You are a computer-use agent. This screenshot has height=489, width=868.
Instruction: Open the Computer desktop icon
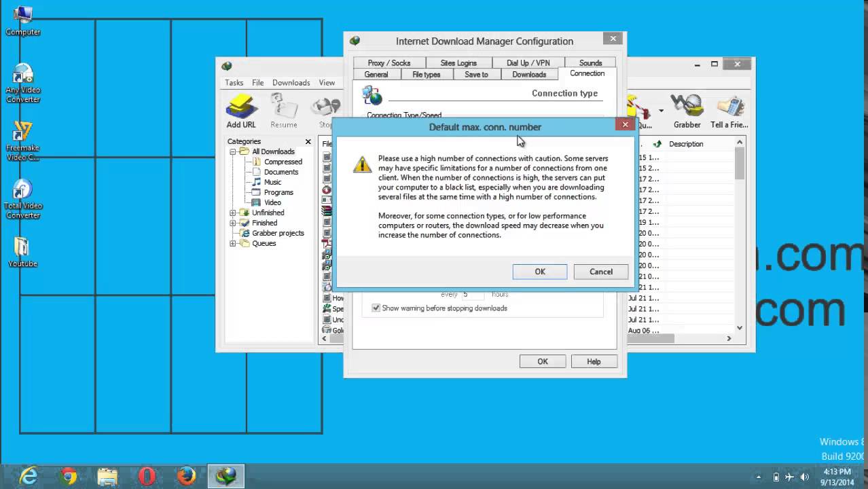tap(23, 20)
